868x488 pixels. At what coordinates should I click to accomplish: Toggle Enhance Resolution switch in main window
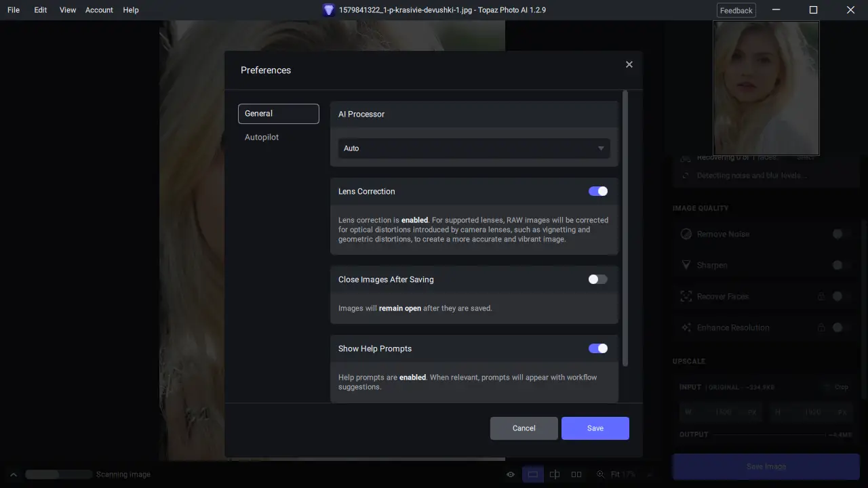coord(842,327)
